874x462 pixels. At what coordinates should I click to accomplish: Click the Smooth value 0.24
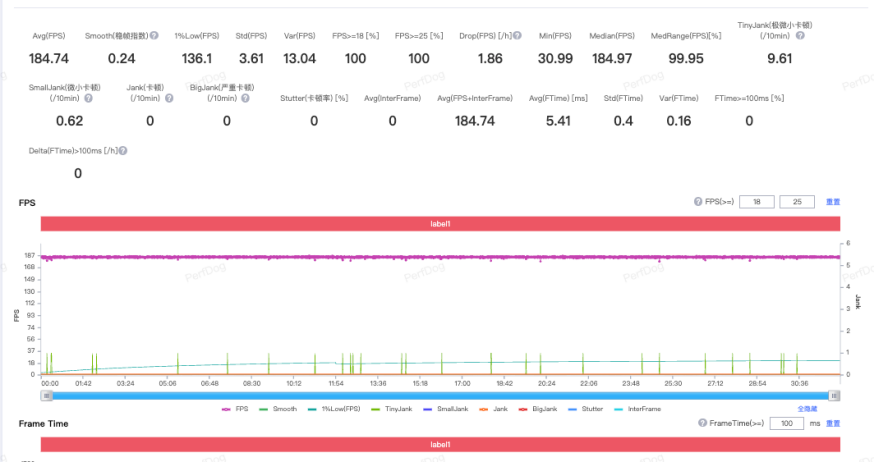(x=122, y=59)
